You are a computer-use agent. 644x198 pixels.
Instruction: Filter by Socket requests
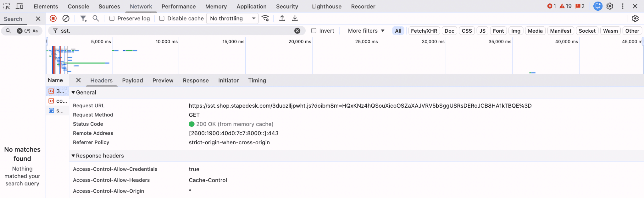click(x=587, y=31)
